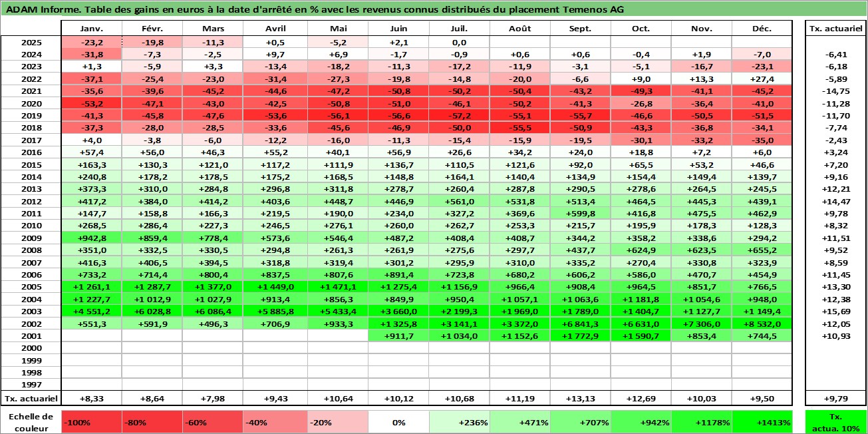
Task: Click the '+1 471,1' cell for Mai 2005
Action: coord(337,287)
